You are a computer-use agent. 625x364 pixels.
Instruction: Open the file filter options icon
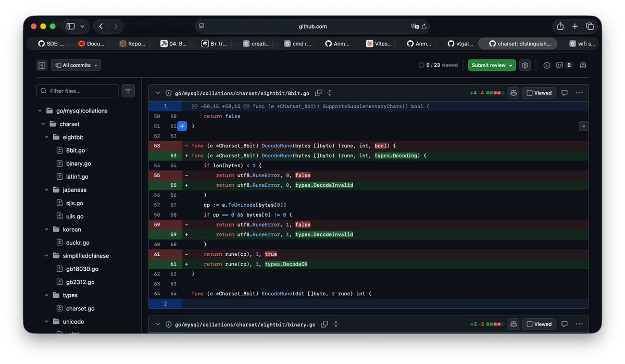128,91
